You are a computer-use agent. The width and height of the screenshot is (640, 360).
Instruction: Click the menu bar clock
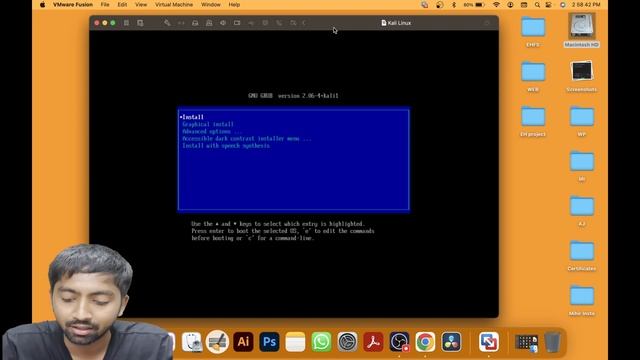pyautogui.click(x=586, y=5)
